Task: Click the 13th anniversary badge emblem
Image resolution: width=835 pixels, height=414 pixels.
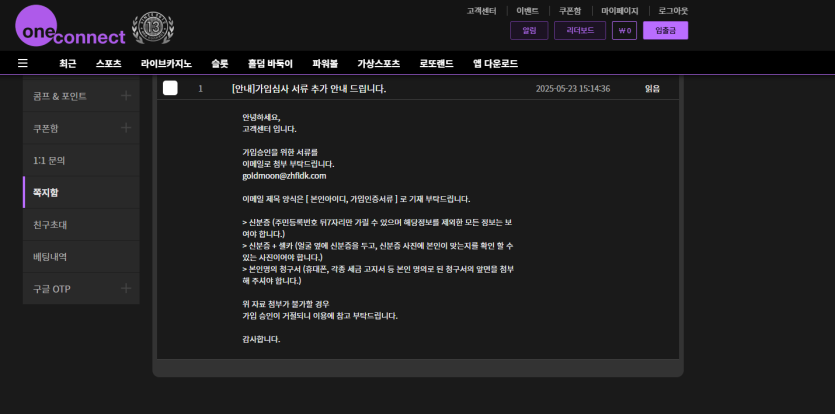Action: point(153,28)
